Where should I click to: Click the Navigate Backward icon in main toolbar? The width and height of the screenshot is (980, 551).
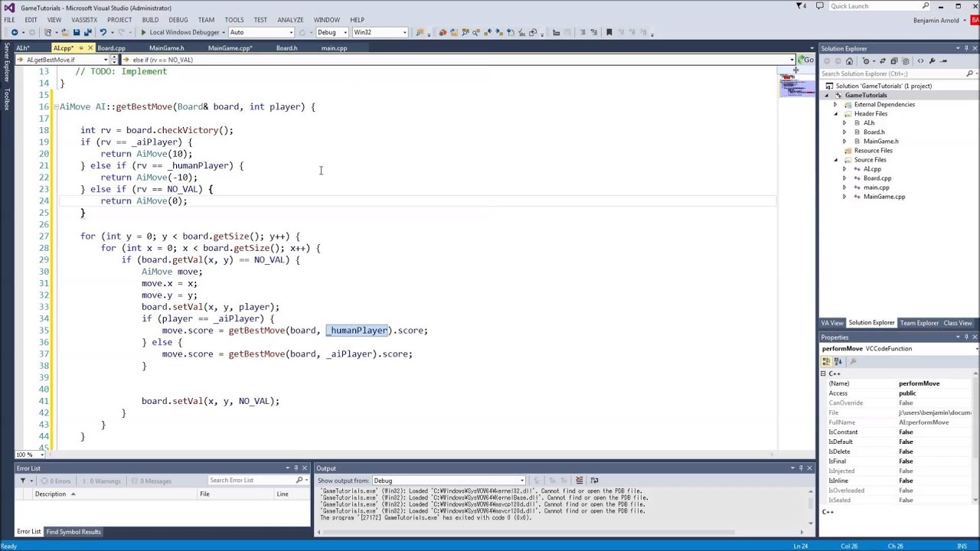[14, 32]
